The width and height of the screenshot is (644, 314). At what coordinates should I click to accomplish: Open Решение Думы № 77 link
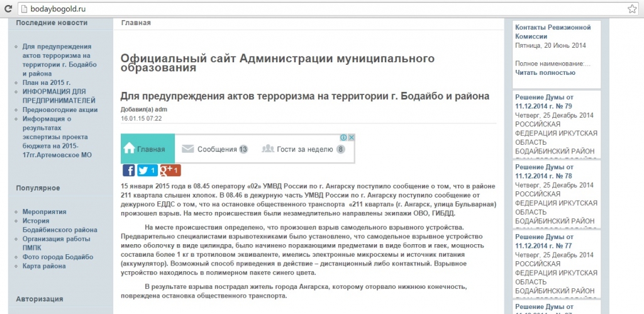tap(544, 241)
